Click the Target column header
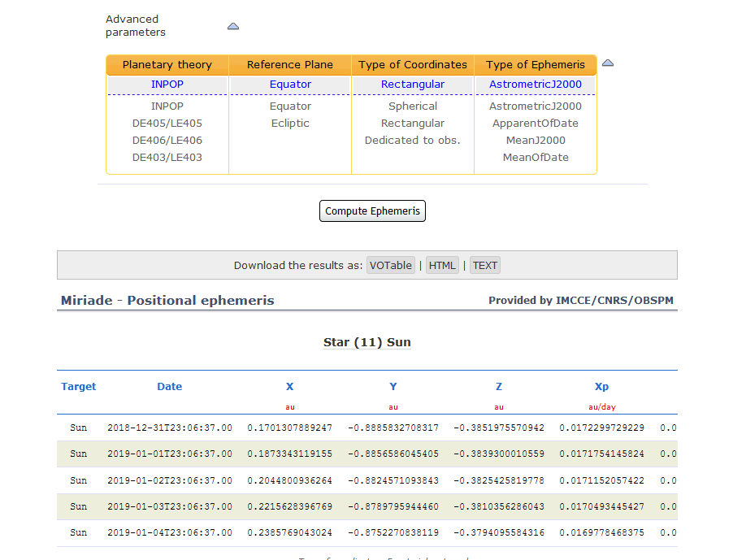The height and width of the screenshot is (560, 746). point(79,387)
